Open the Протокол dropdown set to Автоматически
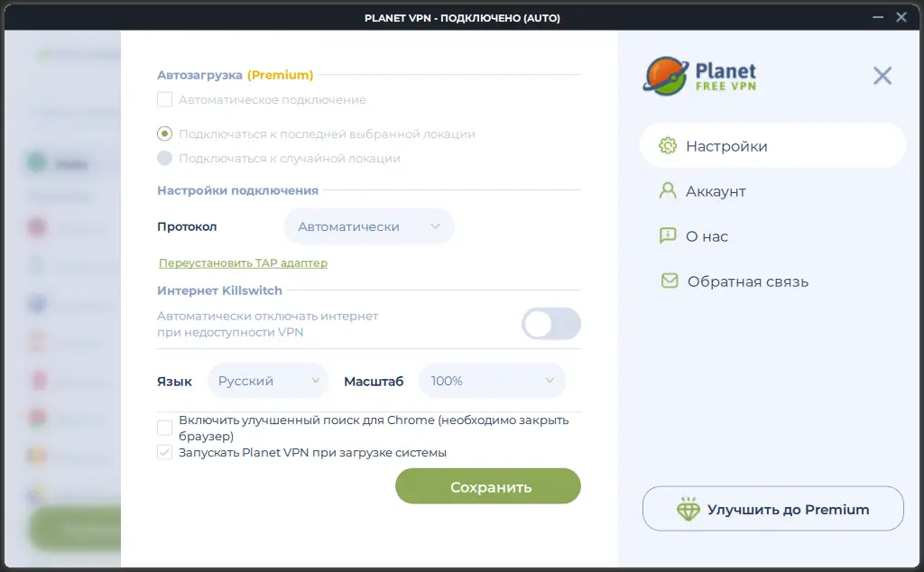 click(369, 226)
